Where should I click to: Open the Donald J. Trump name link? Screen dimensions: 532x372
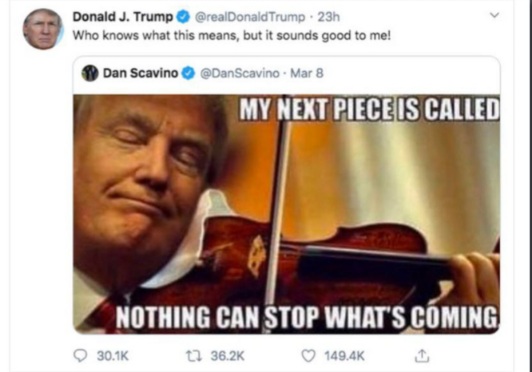tap(123, 17)
